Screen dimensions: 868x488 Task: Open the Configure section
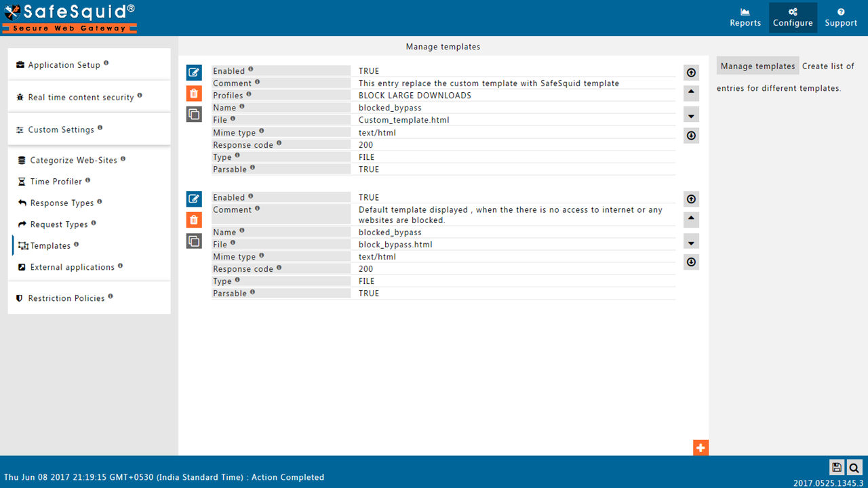click(x=793, y=18)
